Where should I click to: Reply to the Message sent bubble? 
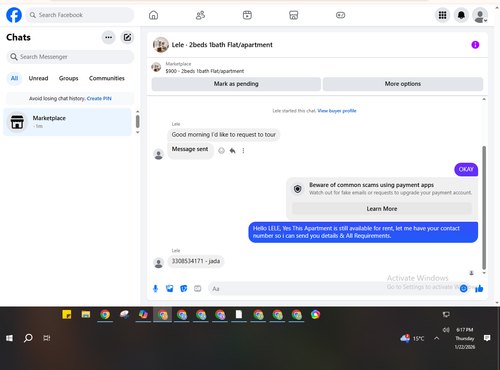pyautogui.click(x=232, y=151)
